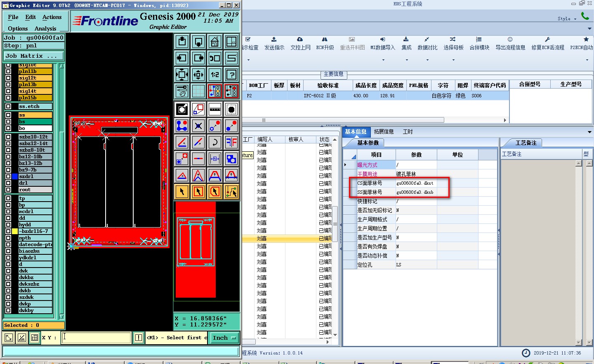Click the pan up arrow icon
Image resolution: width=594 pixels, height=364 pixels.
[182, 42]
